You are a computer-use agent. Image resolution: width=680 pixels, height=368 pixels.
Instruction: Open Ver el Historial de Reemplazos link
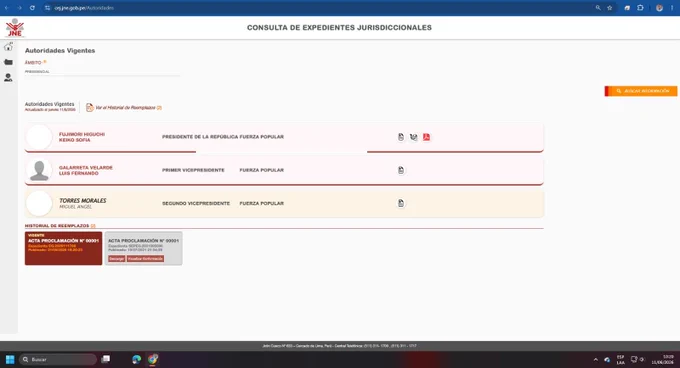(x=124, y=107)
